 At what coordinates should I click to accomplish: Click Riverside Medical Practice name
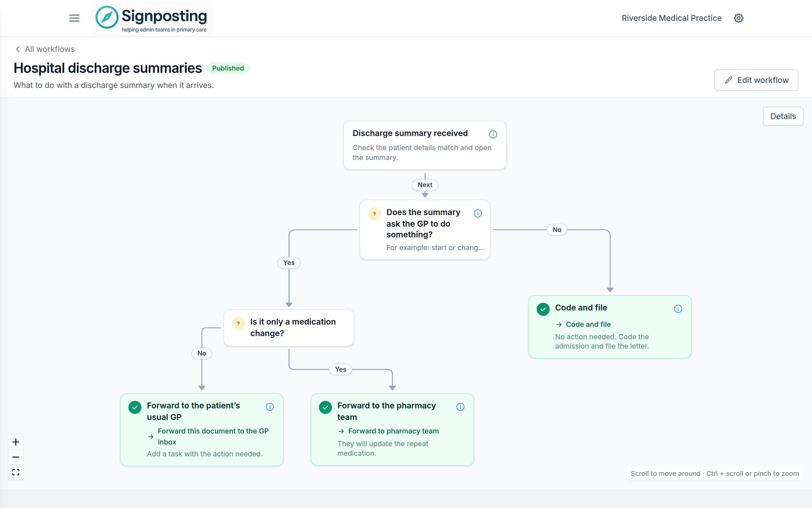[671, 18]
